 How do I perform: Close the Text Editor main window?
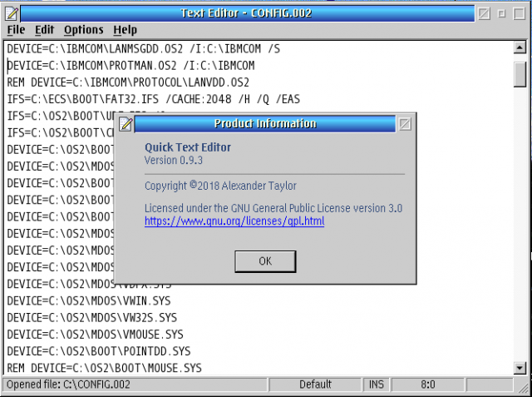tap(484, 12)
